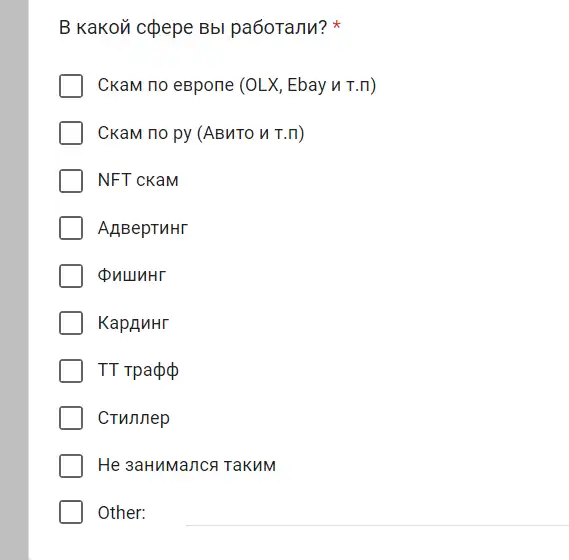
Task: Click the 'Не занимался таким' label text
Action: pos(187,465)
